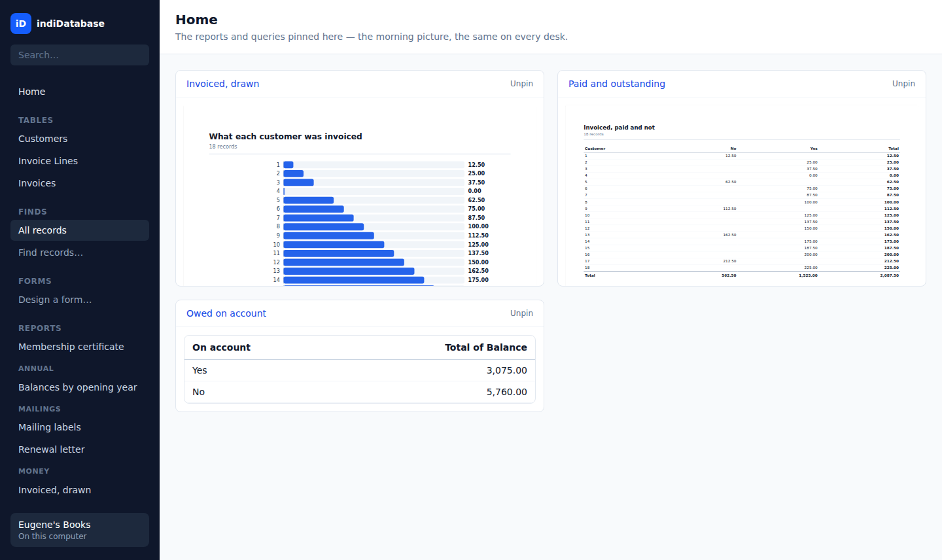Click the On account column header
The height and width of the screenshot is (560, 942).
coord(221,347)
